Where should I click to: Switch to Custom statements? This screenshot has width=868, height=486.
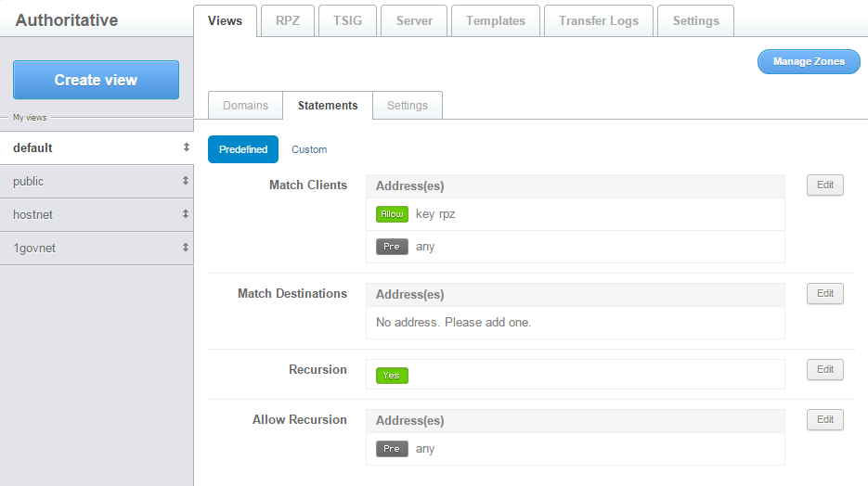[x=309, y=149]
